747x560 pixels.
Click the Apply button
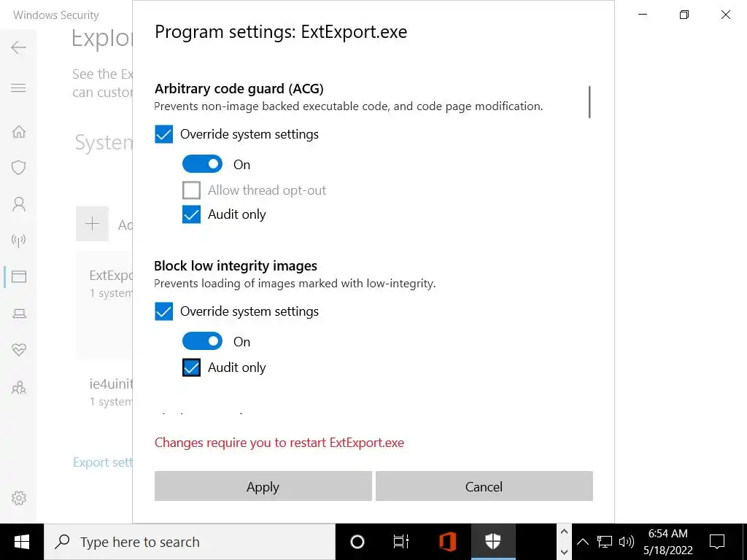263,486
